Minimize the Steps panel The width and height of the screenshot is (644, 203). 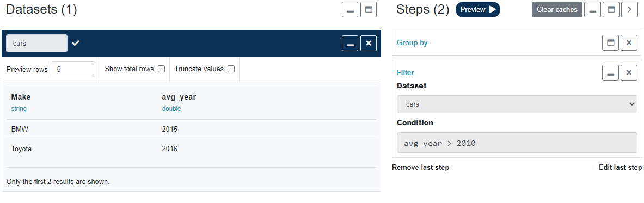coord(593,9)
